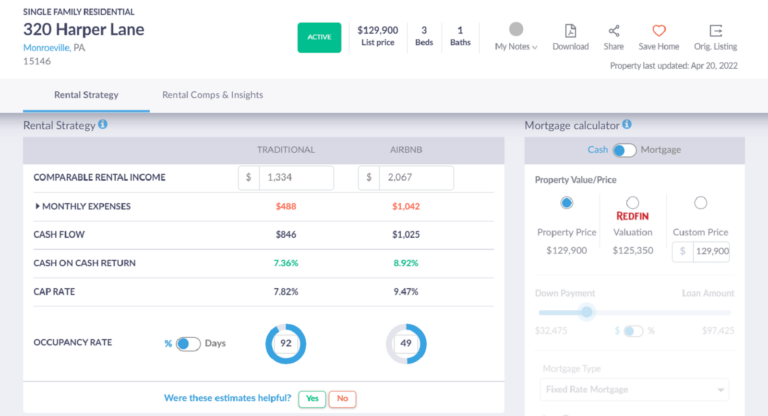The height and width of the screenshot is (416, 768).
Task: Click the Download PDF icon
Action: (x=570, y=31)
